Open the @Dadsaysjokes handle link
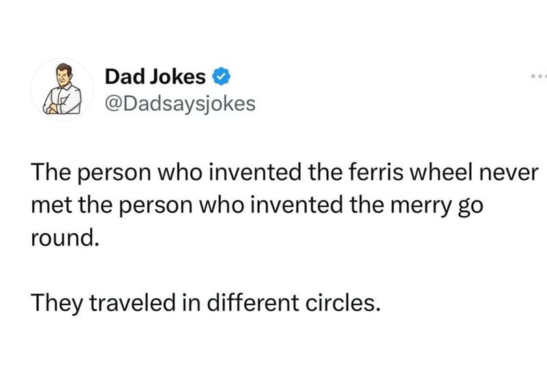The width and height of the screenshot is (547, 392). click(180, 104)
